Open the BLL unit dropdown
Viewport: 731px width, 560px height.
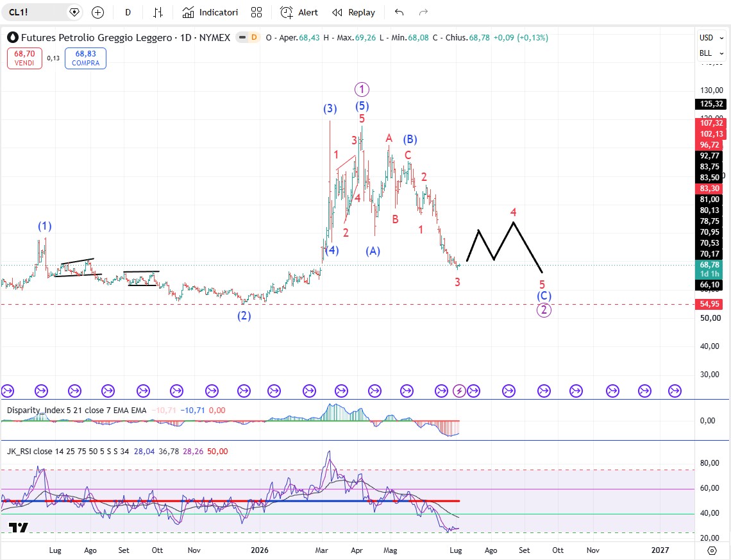tap(711, 53)
